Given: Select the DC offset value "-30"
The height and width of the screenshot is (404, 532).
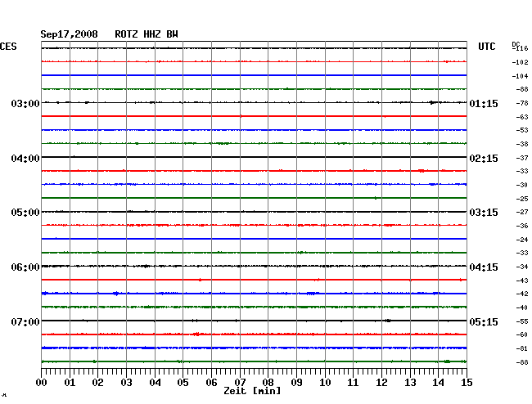Looking at the screenshot, I should click(x=522, y=185).
